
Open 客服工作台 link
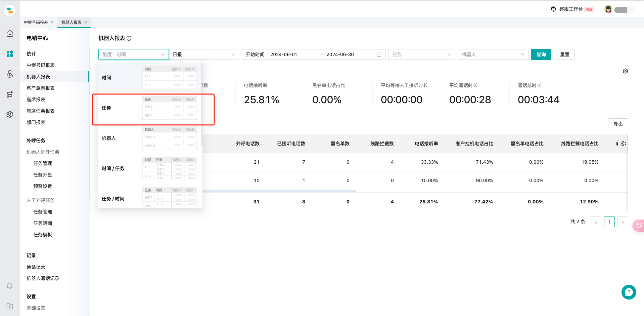pos(571,9)
